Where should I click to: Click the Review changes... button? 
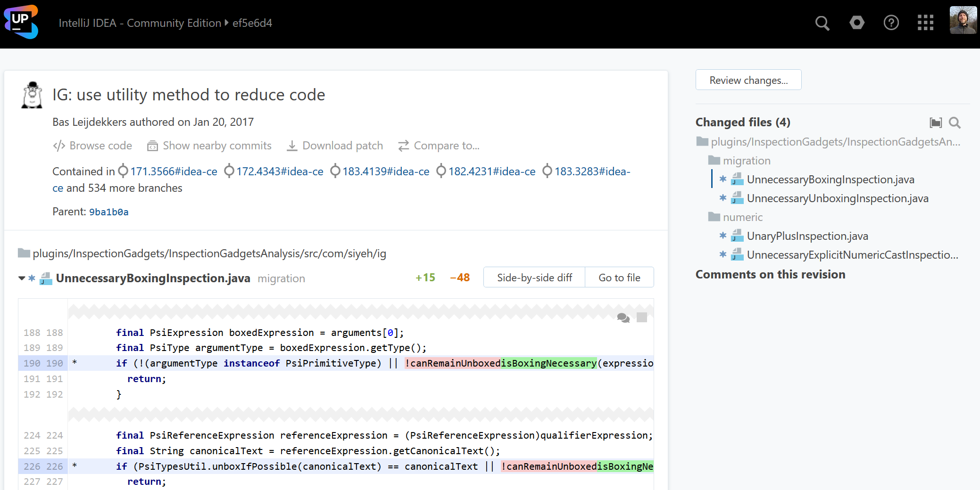(x=748, y=80)
